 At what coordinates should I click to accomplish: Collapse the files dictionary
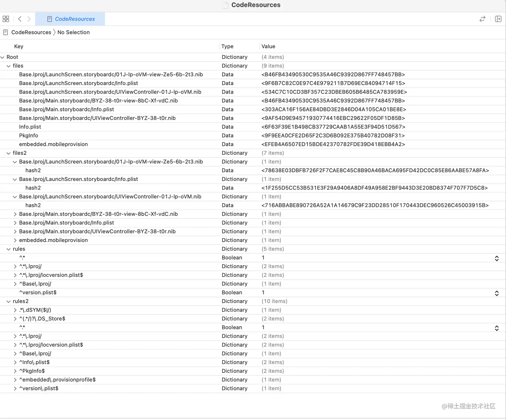9,66
